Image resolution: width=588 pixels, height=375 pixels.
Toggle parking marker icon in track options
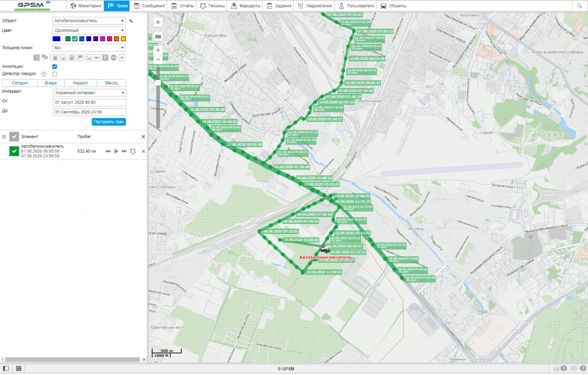point(105,58)
